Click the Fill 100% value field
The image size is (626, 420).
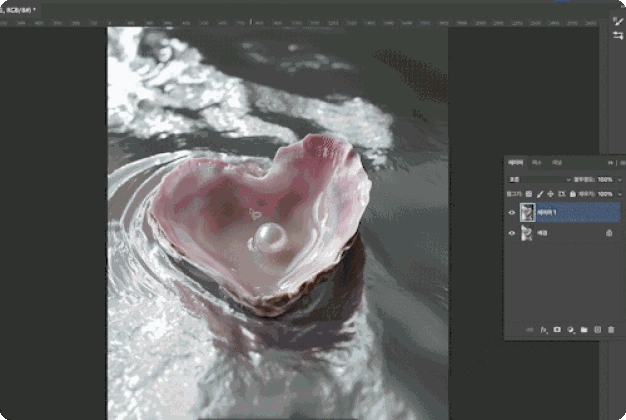pos(605,194)
